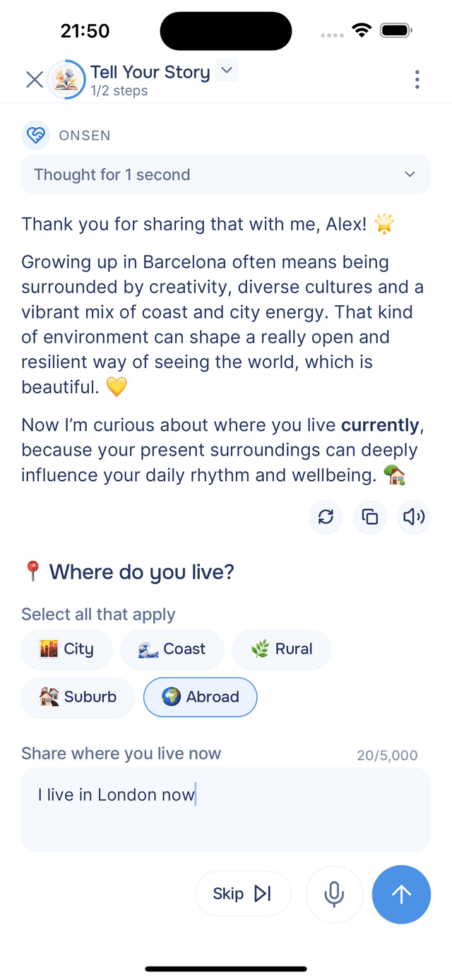Select the Coast chip
Image resolution: width=452 pixels, height=980 pixels.
172,649
